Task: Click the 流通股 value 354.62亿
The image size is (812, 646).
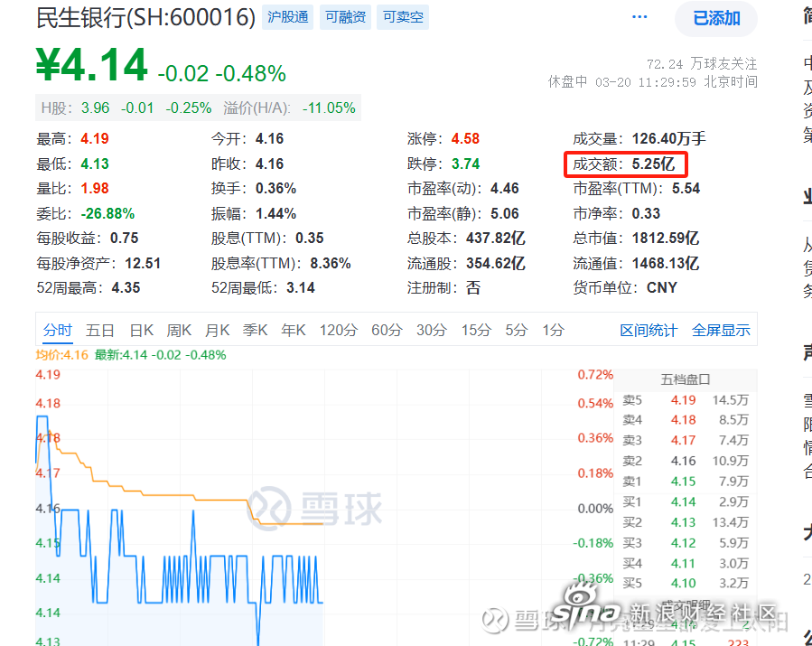Action: [496, 264]
